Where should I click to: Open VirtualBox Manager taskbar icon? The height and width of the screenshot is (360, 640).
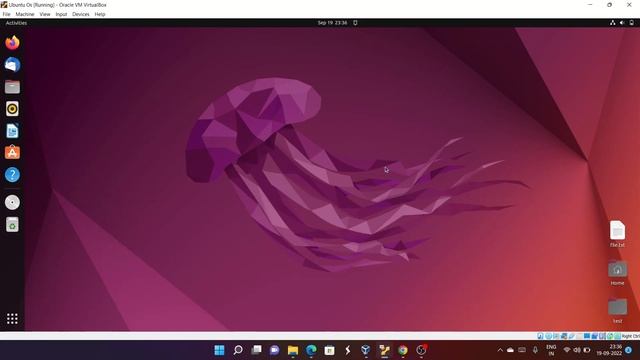(x=366, y=350)
